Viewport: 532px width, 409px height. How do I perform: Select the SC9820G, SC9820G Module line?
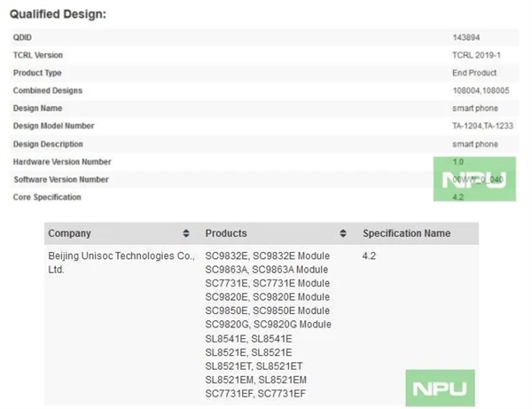(x=268, y=325)
